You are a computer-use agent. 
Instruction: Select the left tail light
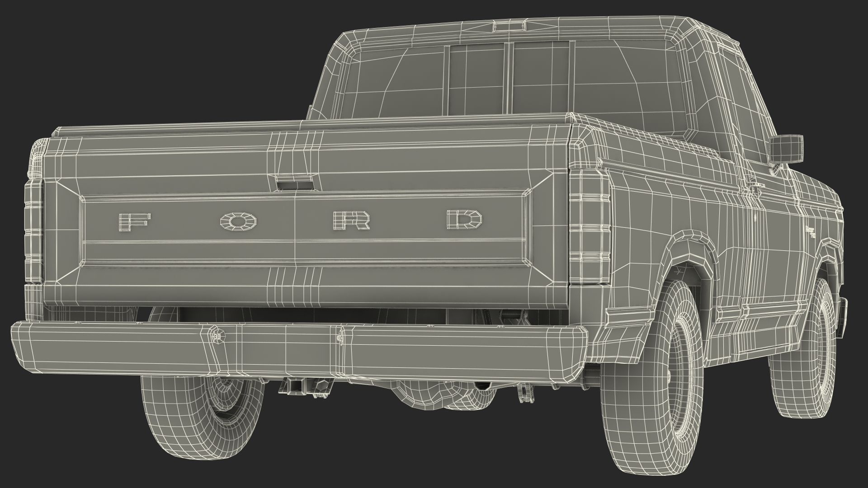click(33, 231)
